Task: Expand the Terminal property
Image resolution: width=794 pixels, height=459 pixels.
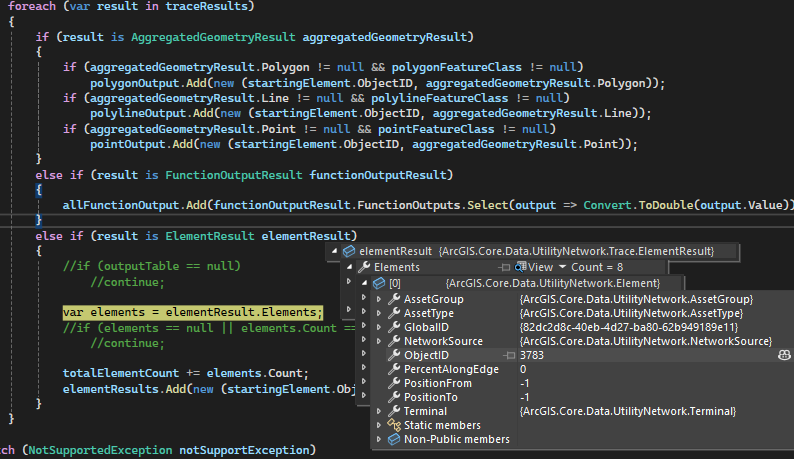Action: 379,411
